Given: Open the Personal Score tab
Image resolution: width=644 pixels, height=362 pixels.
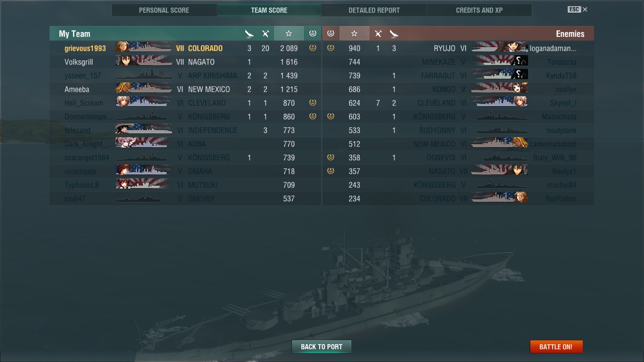Looking at the screenshot, I should pos(164,10).
